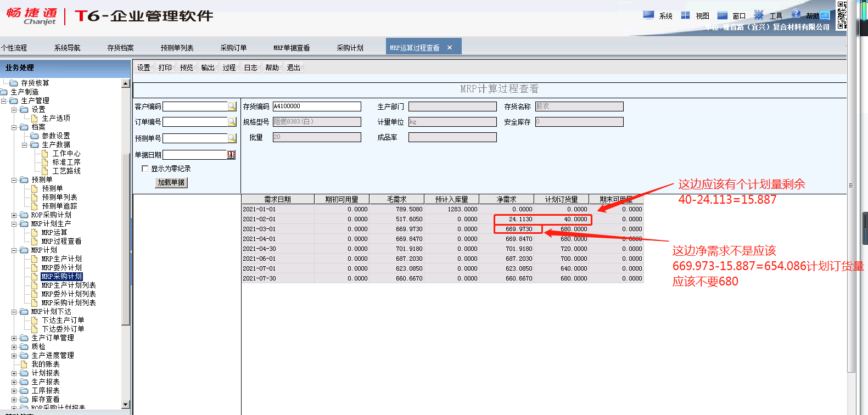This screenshot has height=415, width=868.
Task: Switch to the 存货档案 tab
Action: (120, 48)
